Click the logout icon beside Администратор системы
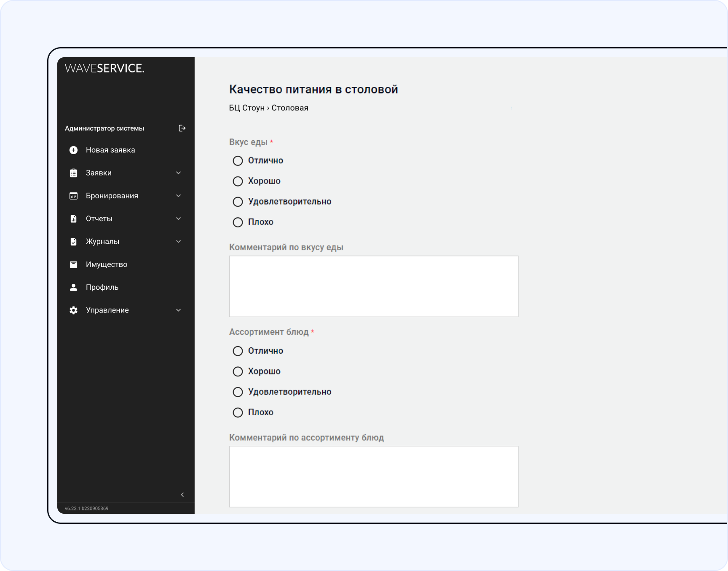This screenshot has height=571, width=728. pyautogui.click(x=182, y=128)
